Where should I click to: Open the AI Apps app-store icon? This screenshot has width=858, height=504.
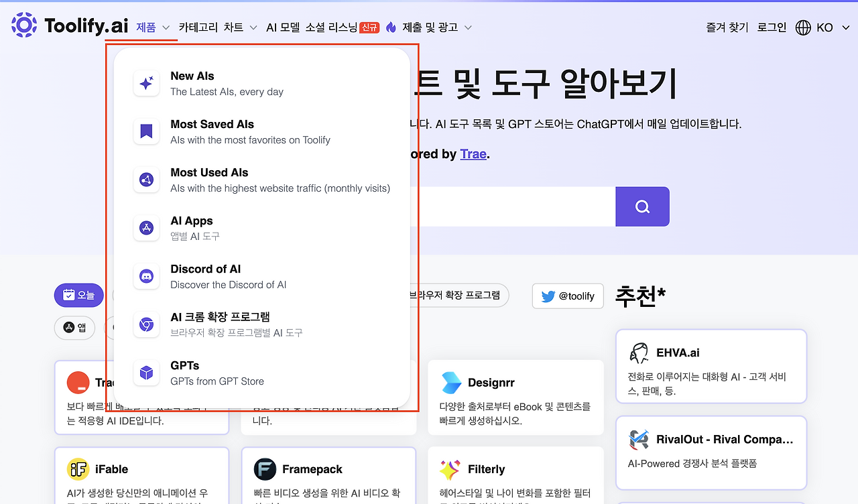[x=146, y=228]
